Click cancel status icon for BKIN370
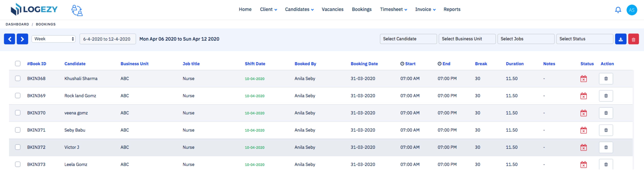This screenshot has width=644, height=176. click(x=583, y=113)
